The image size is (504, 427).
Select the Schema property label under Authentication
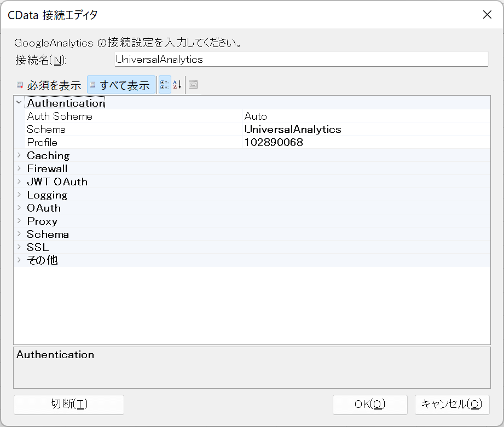coord(47,130)
